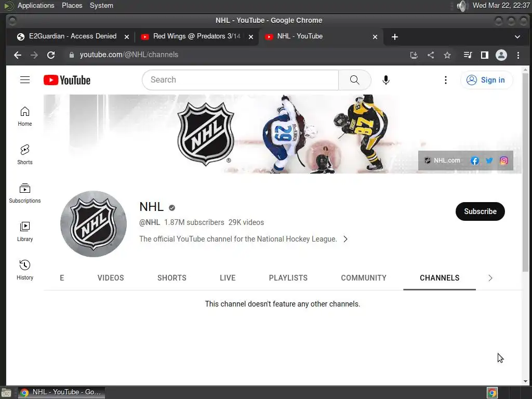The image size is (532, 399).
Task: Click the partially hidden first channel tab 'E'
Action: 62,278
